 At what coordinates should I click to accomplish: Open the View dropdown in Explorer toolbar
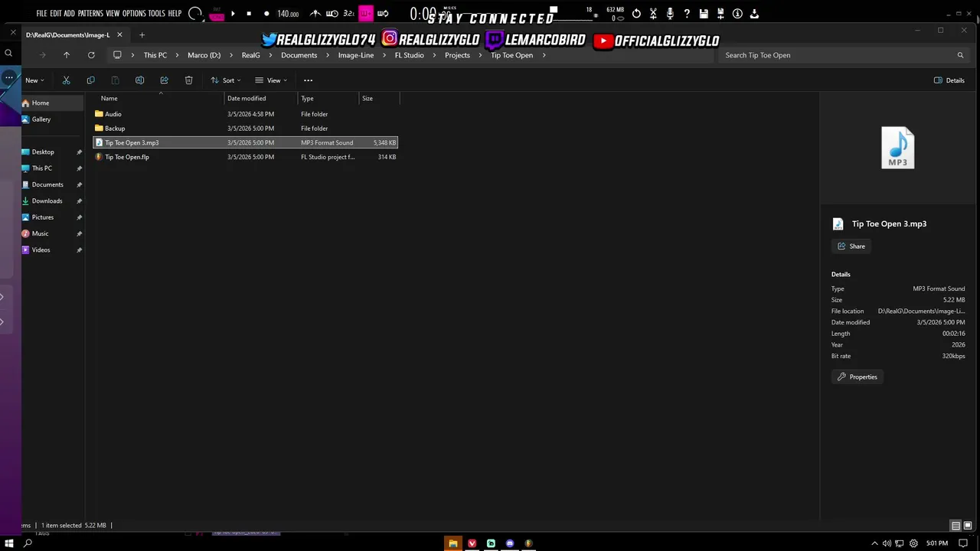click(x=271, y=80)
